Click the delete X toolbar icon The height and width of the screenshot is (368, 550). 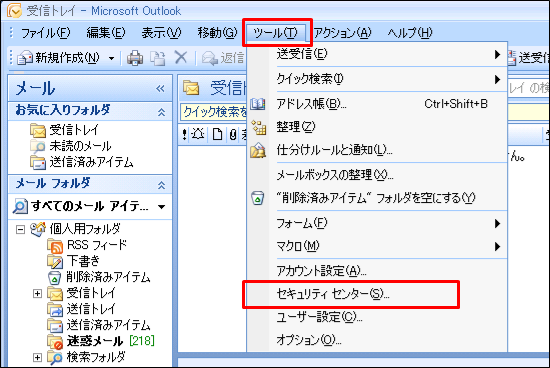coord(181,58)
